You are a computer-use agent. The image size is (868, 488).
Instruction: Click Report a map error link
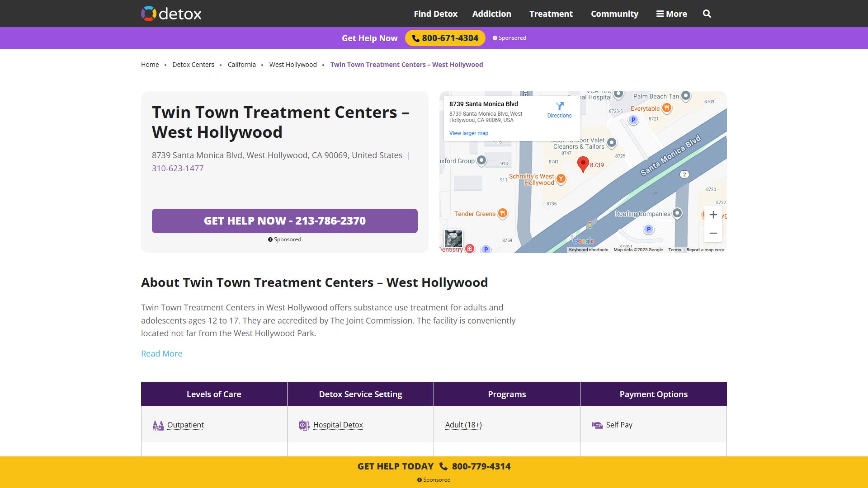coord(705,250)
